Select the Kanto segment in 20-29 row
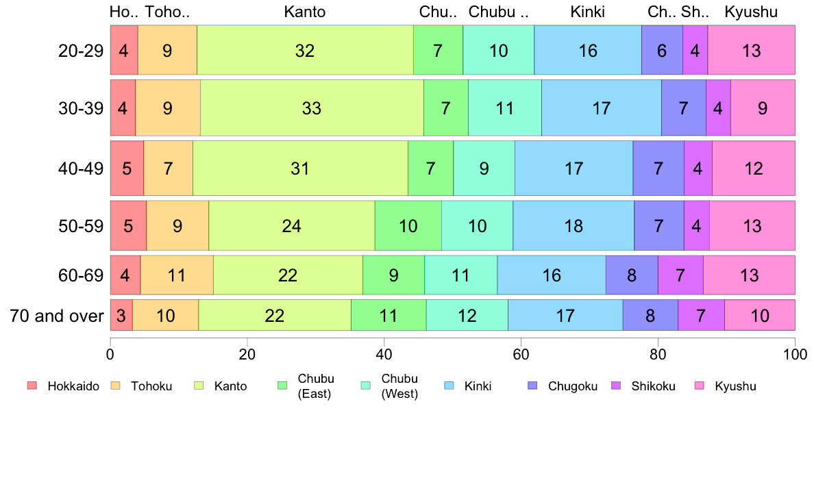Viewport: 814px width, 504px height. pos(306,50)
